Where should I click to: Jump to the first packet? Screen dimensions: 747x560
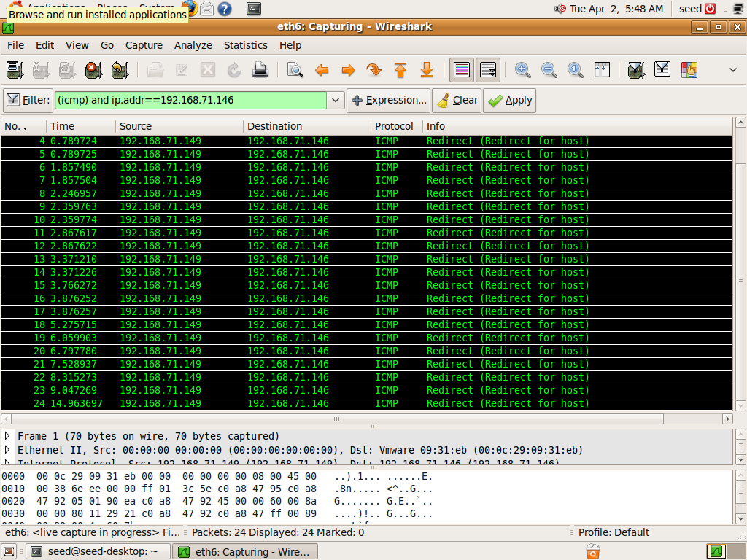400,70
